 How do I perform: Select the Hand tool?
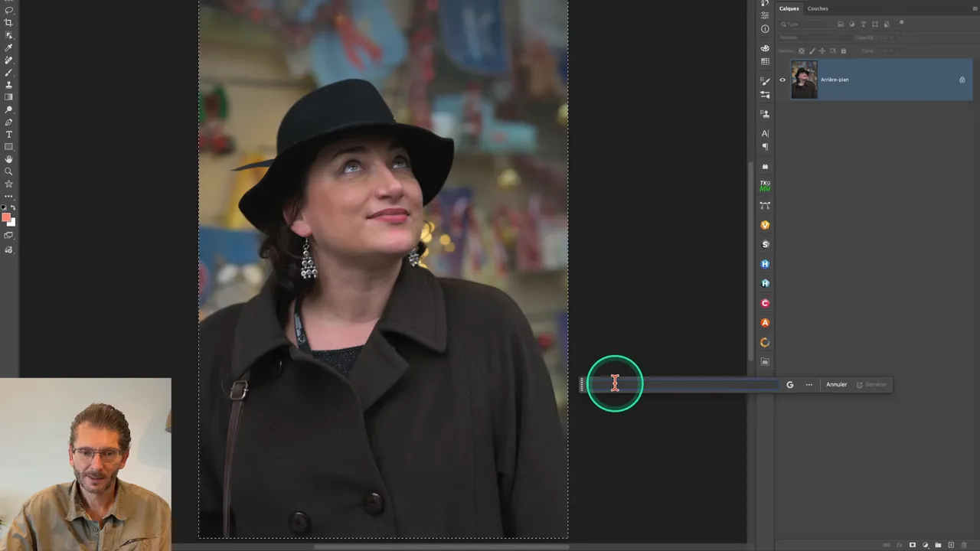click(9, 159)
